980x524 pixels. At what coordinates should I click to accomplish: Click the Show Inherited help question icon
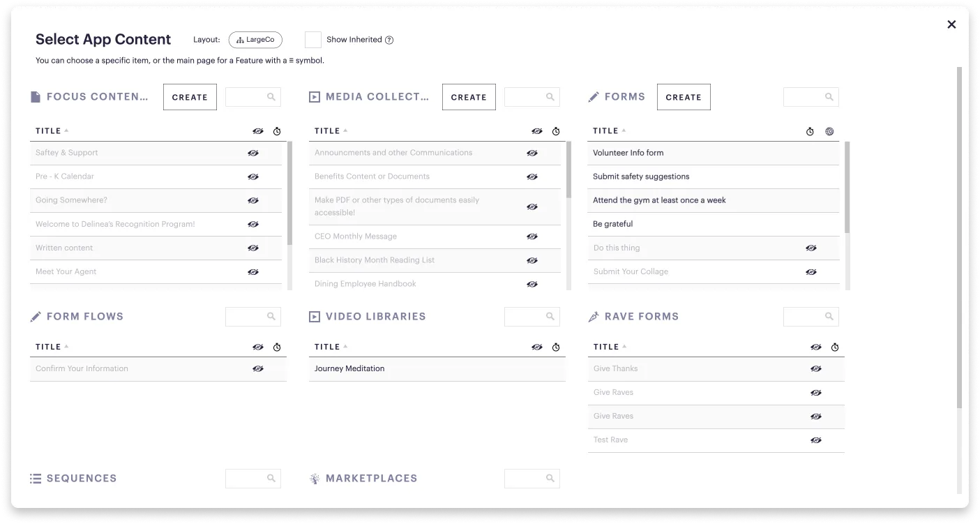click(x=389, y=40)
